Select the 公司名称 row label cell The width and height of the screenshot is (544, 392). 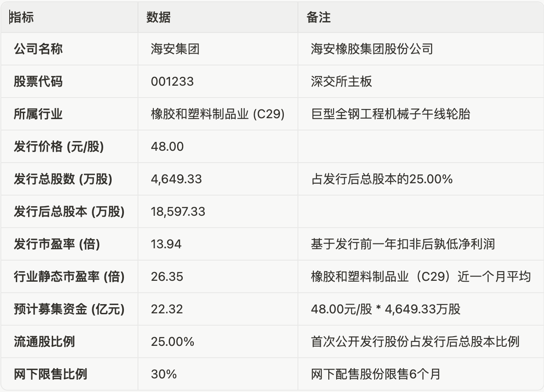(38, 48)
